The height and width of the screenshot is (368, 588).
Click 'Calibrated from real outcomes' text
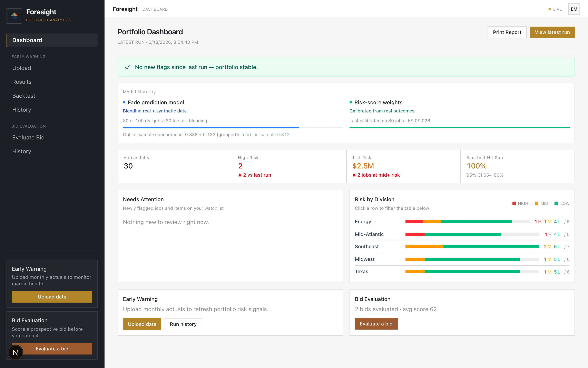point(382,111)
